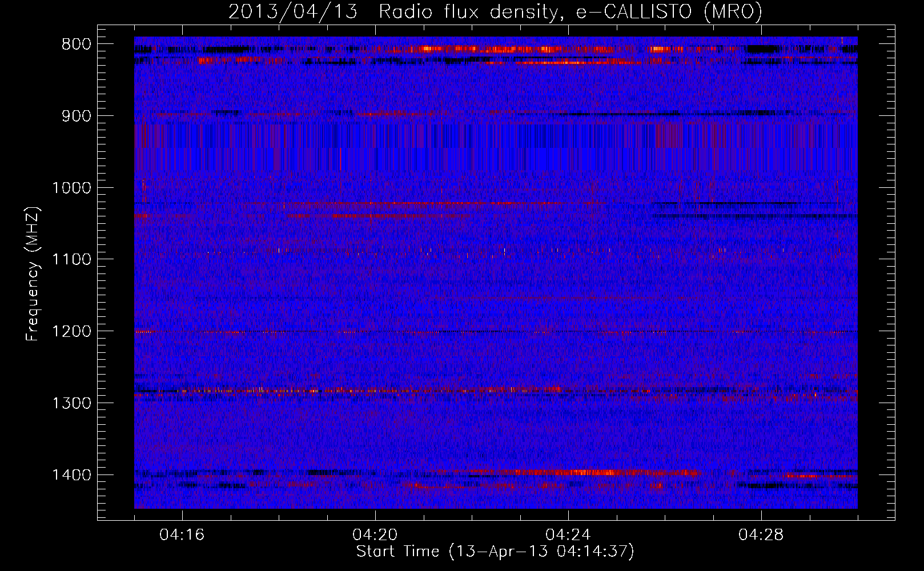Select the 1200 frequency axis label
924x571 pixels.
tap(71, 332)
